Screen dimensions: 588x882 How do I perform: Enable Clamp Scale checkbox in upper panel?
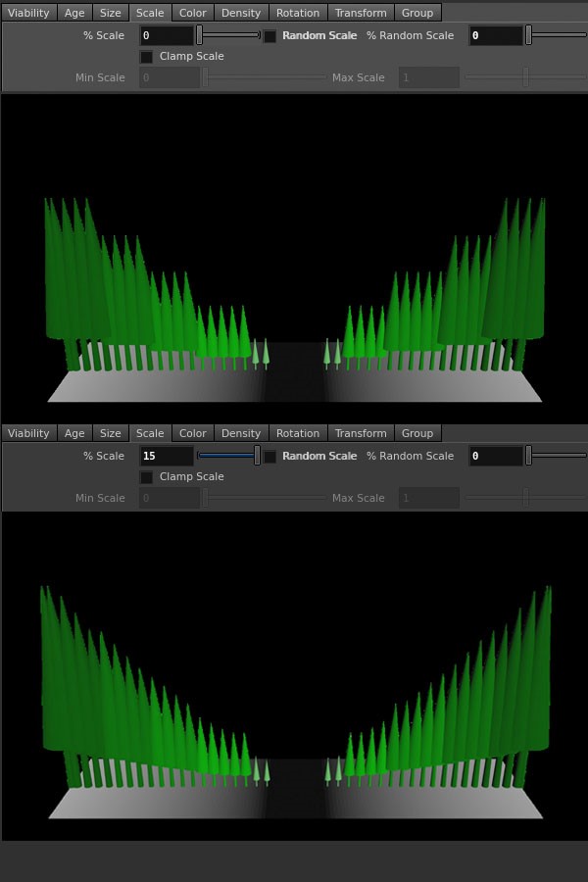[146, 57]
